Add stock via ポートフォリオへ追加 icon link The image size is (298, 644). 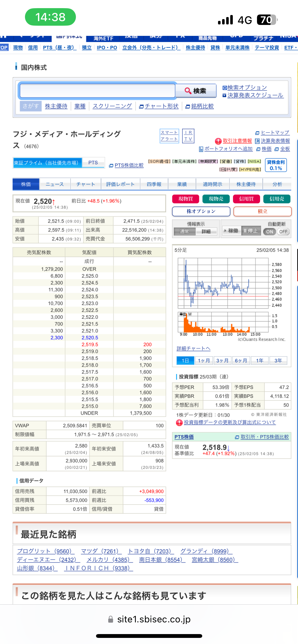tap(226, 149)
